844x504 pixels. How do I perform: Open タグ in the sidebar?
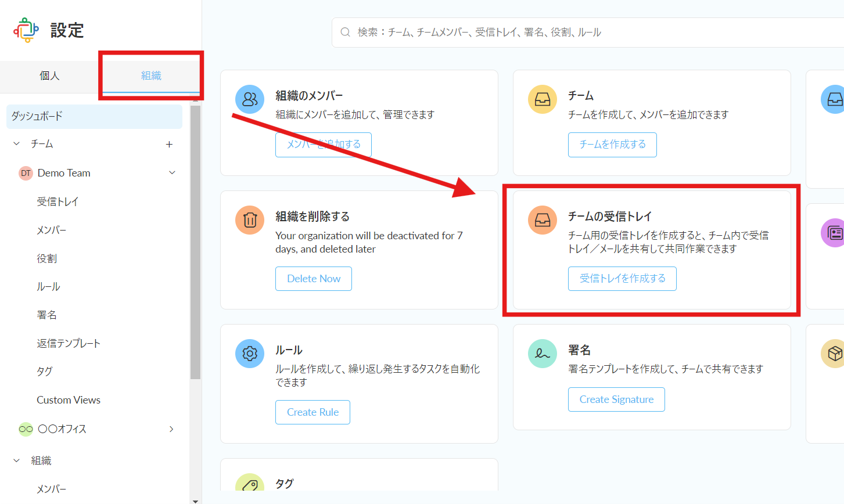tap(45, 371)
